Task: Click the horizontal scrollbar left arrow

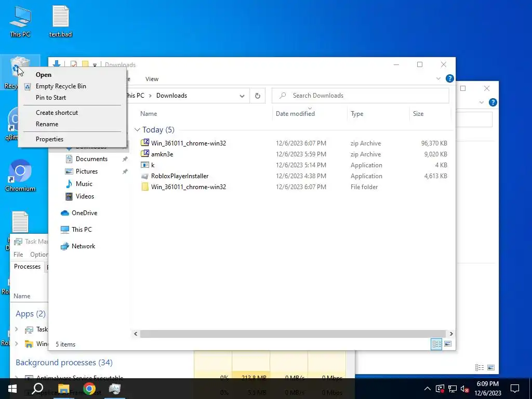Action: [136, 334]
